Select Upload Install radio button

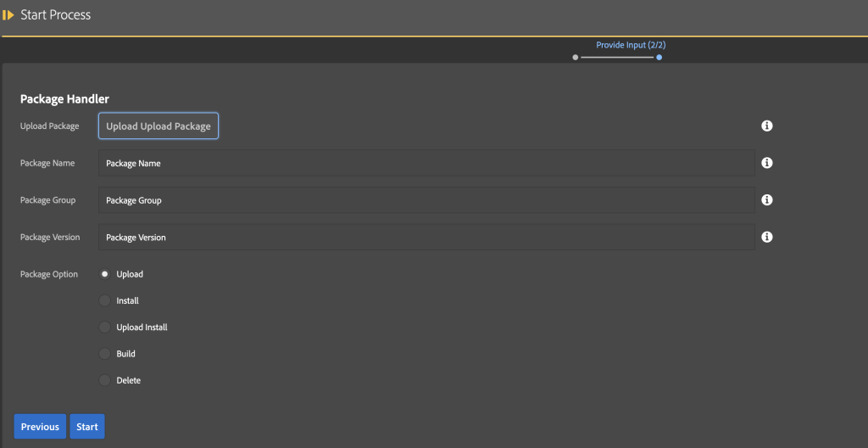(x=105, y=328)
